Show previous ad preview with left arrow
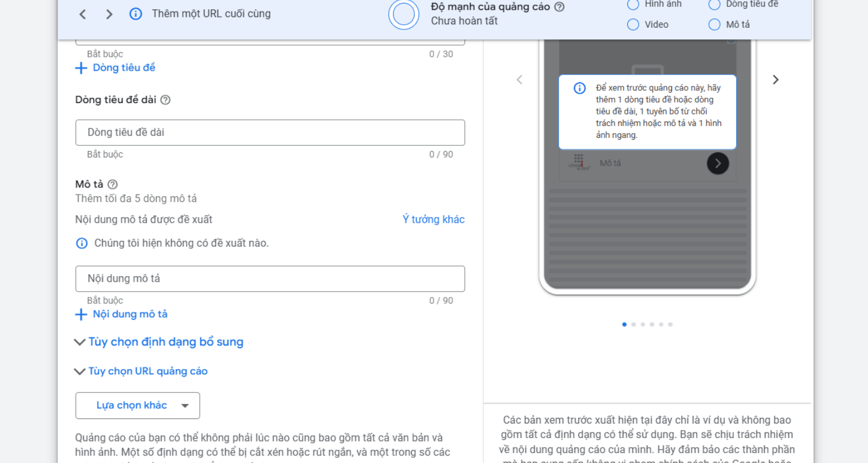Screen dimensions: 868x463 [x=519, y=80]
